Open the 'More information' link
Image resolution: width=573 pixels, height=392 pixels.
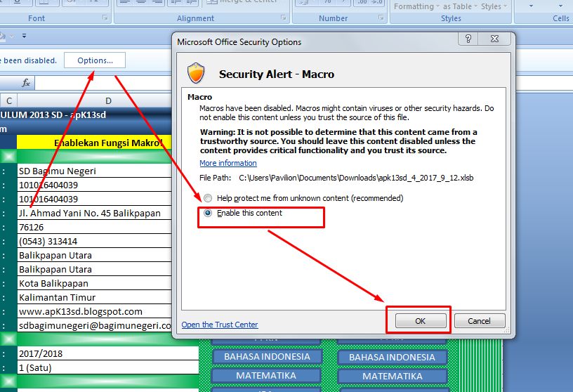(x=228, y=163)
